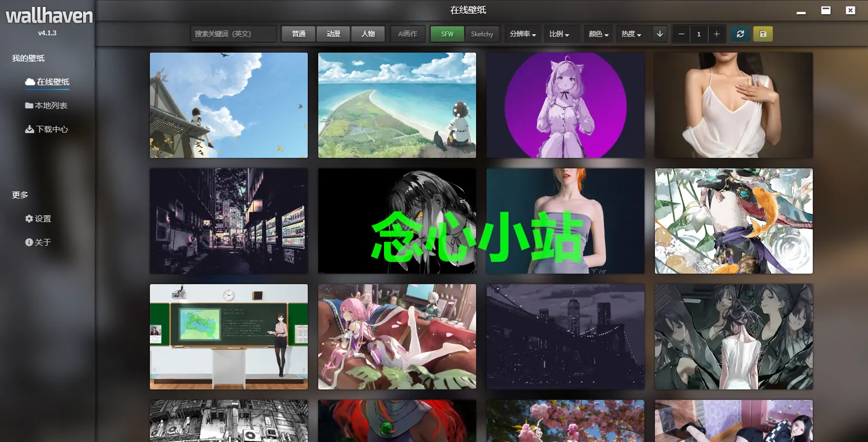
Task: Open the woman in checkered outfit wallpaper
Action: [x=734, y=421]
